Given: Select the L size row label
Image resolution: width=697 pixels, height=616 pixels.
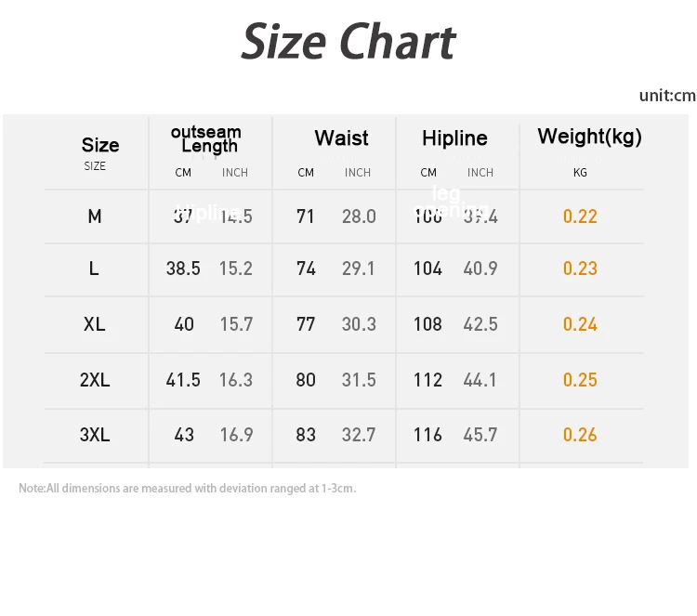Looking at the screenshot, I should pos(94,269).
